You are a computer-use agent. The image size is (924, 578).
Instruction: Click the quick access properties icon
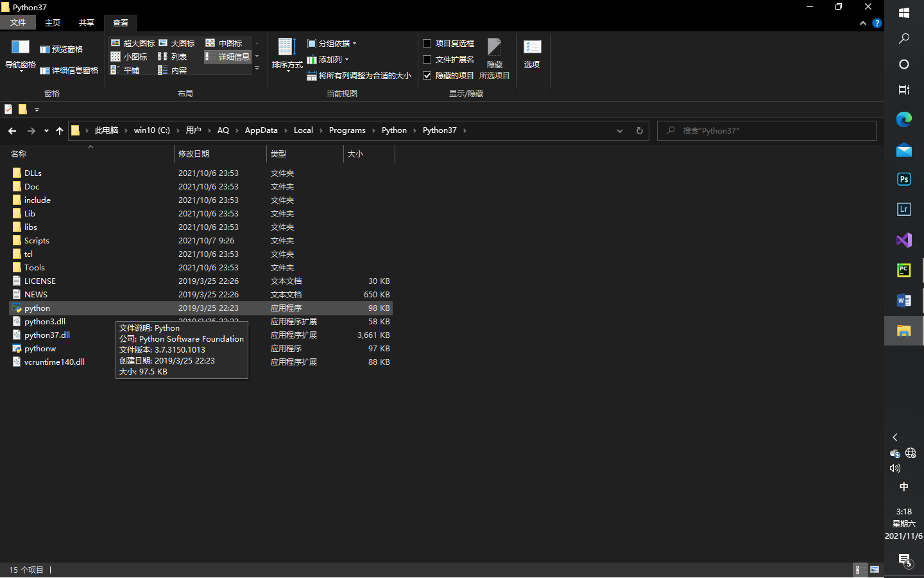tap(8, 109)
